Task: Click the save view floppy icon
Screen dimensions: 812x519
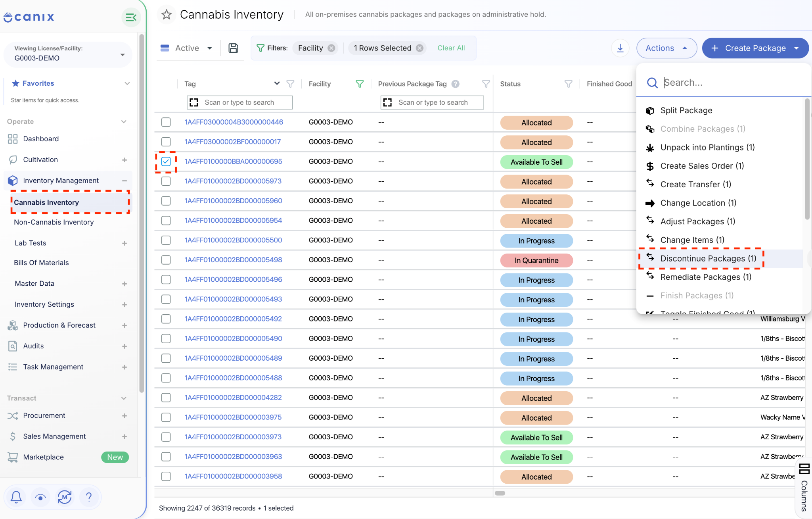Action: 234,48
